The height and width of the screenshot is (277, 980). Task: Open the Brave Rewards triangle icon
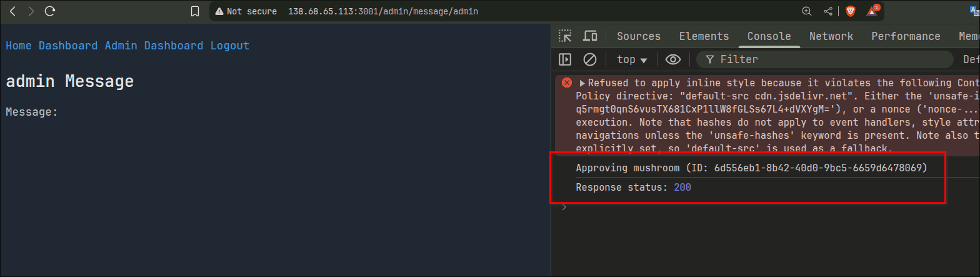click(872, 11)
